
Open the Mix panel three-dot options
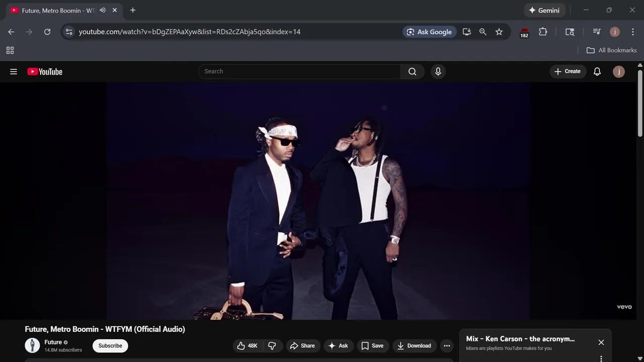601,358
